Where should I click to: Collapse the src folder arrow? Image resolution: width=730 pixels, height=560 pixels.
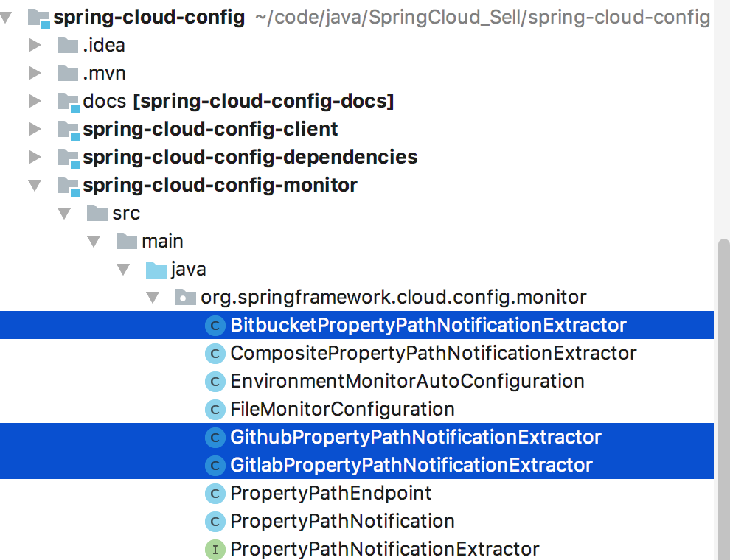(x=64, y=214)
